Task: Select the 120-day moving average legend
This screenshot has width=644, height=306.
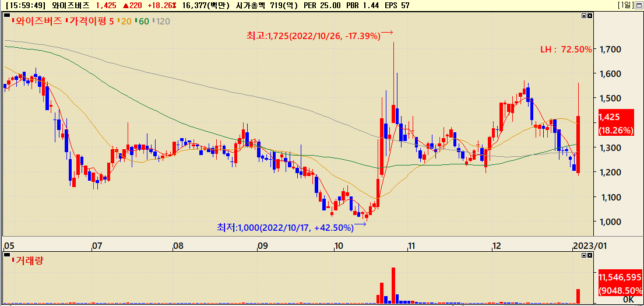Action: pos(161,22)
